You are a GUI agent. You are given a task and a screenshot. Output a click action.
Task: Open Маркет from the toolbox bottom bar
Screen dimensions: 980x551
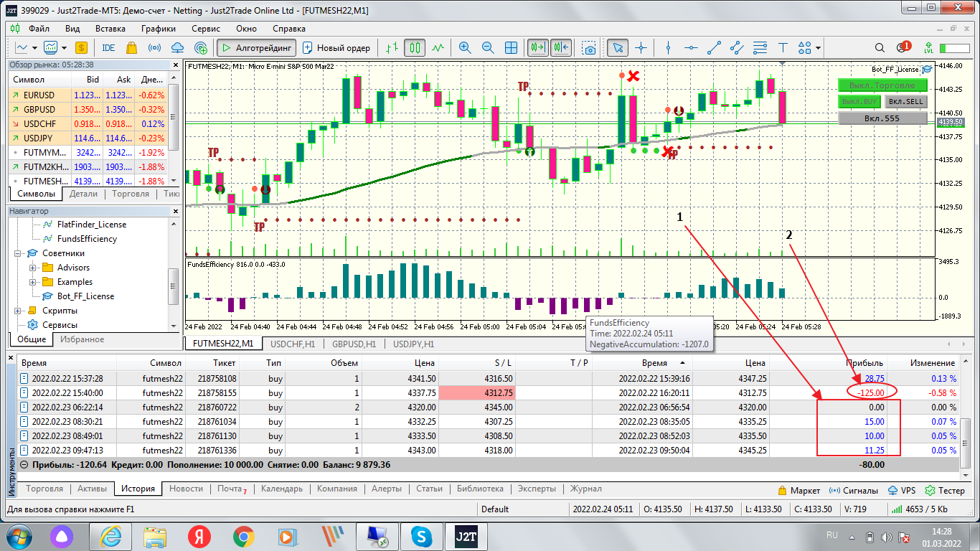click(x=798, y=491)
